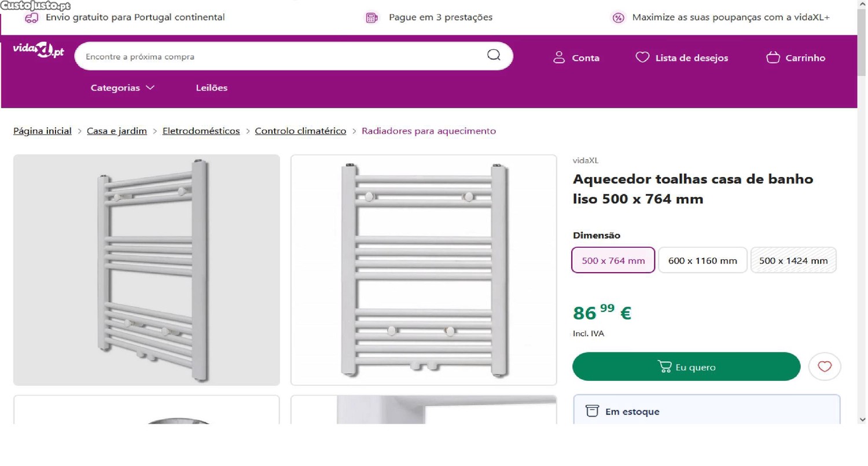
Task: Select the 500 x 764 mm dimension
Action: (613, 260)
